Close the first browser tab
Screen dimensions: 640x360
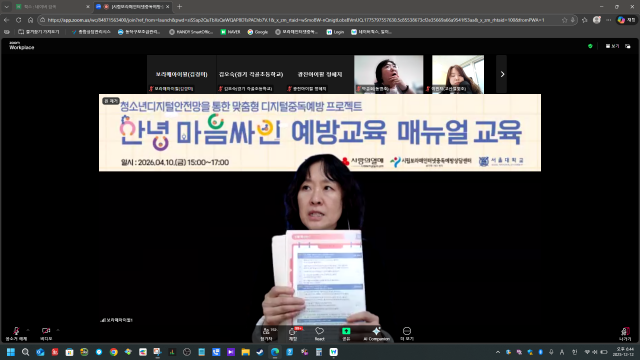(88, 7)
